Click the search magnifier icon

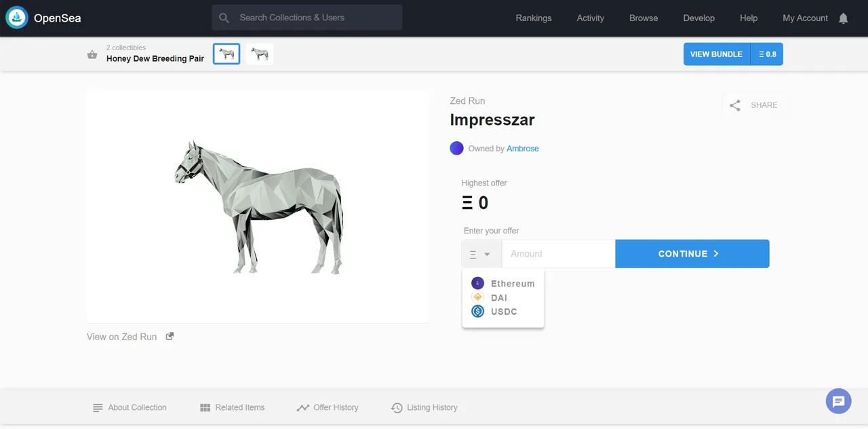(224, 18)
